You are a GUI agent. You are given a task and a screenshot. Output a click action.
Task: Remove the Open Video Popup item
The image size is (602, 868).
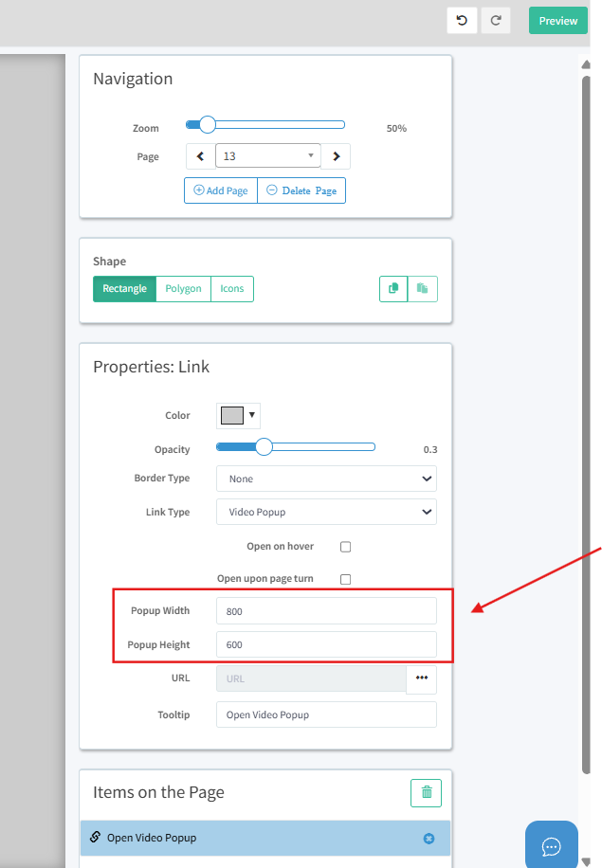point(429,838)
